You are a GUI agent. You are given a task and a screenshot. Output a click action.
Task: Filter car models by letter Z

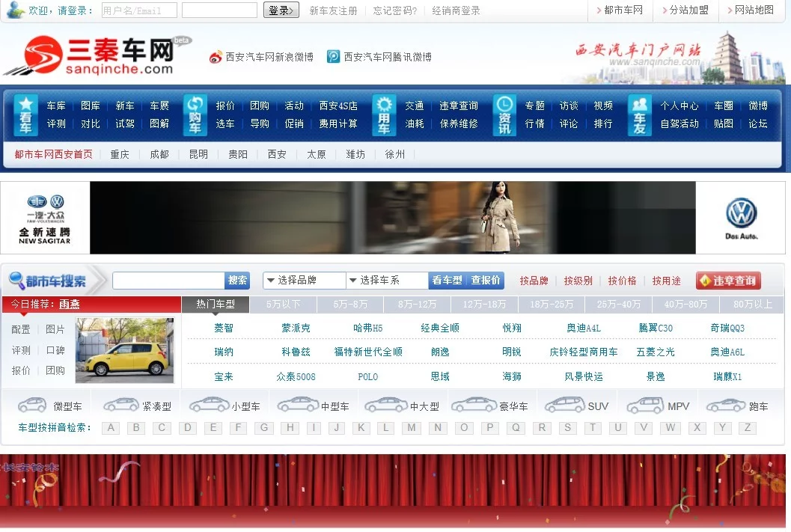click(748, 427)
